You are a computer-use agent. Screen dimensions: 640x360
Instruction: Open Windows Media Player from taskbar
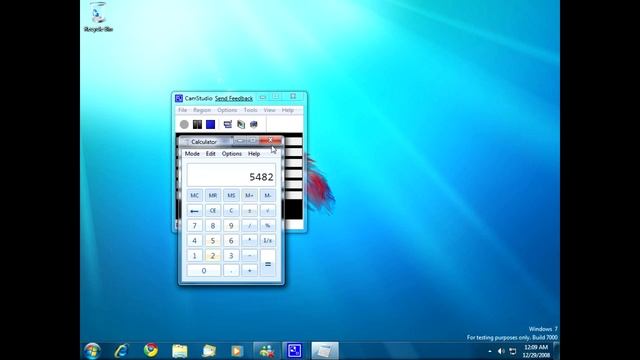(x=237, y=351)
